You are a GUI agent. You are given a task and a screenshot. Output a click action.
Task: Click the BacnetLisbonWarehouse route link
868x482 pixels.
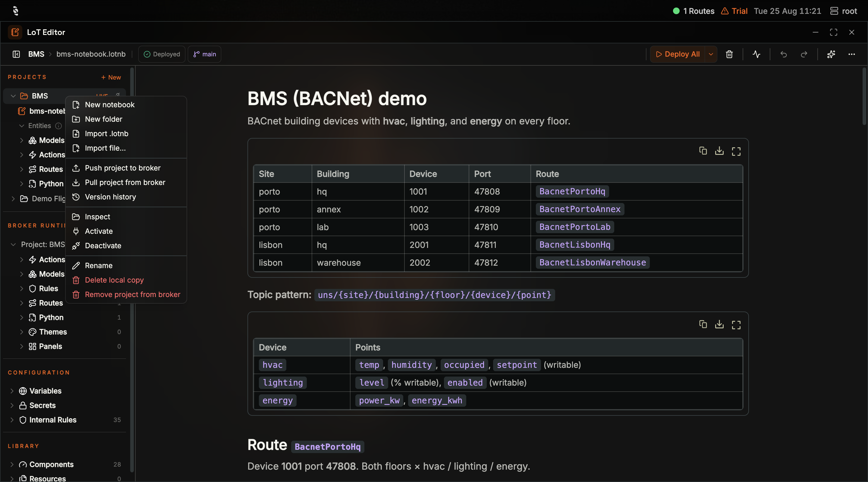(592, 263)
